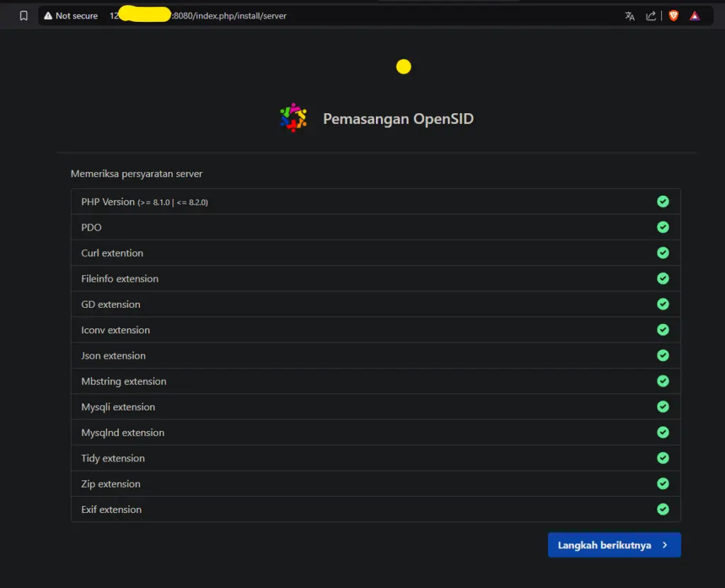The height and width of the screenshot is (588, 725).
Task: Click the Not secure label text
Action: tap(75, 15)
